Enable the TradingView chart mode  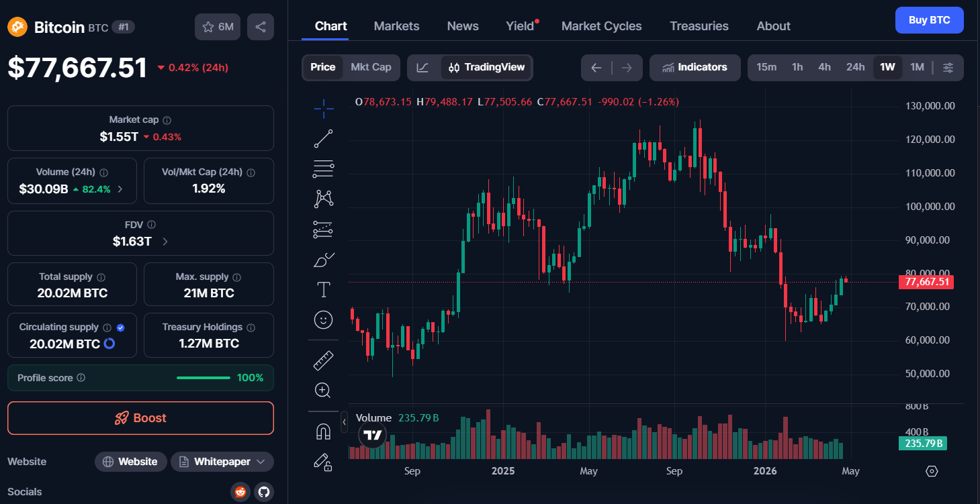pyautogui.click(x=486, y=68)
